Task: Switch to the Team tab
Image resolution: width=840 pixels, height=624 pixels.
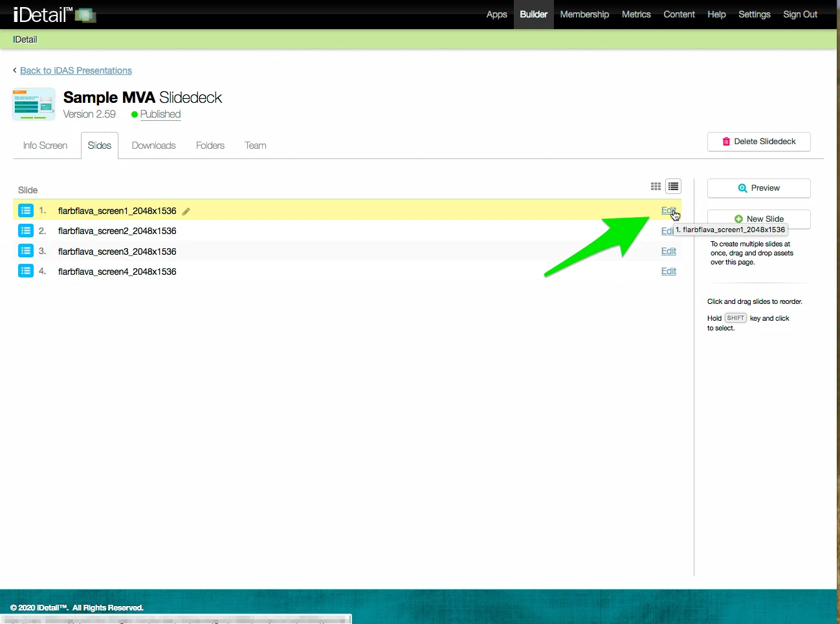Action: (256, 145)
